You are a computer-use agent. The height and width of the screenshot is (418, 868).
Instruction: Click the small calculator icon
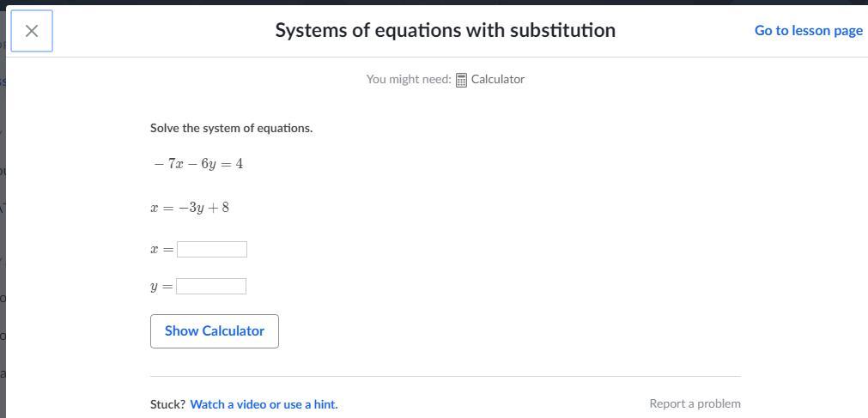coord(461,80)
